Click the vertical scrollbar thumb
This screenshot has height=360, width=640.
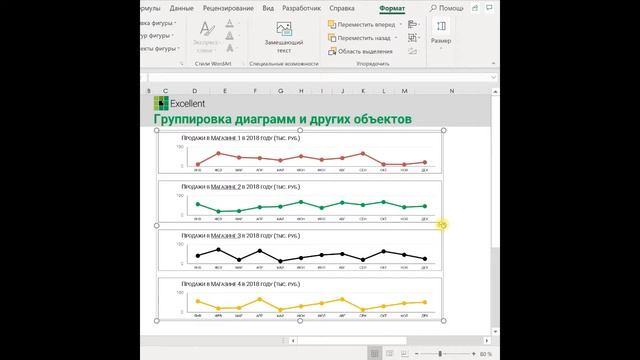(x=495, y=171)
